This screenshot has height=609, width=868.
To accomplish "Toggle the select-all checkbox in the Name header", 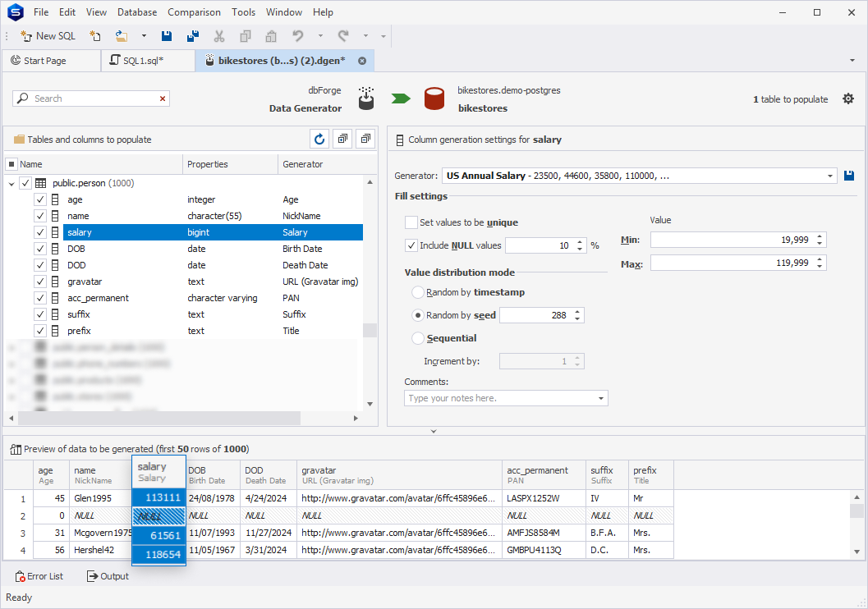I will [x=11, y=164].
